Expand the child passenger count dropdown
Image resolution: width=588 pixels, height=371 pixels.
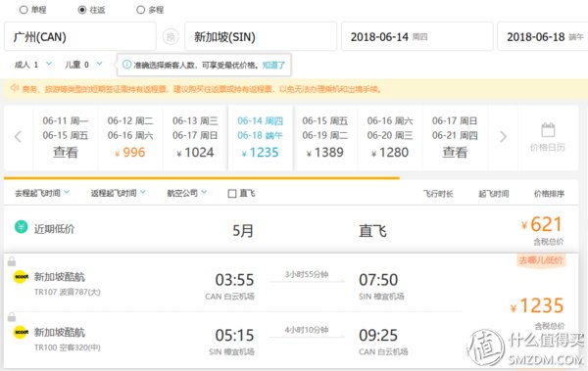pyautogui.click(x=99, y=64)
